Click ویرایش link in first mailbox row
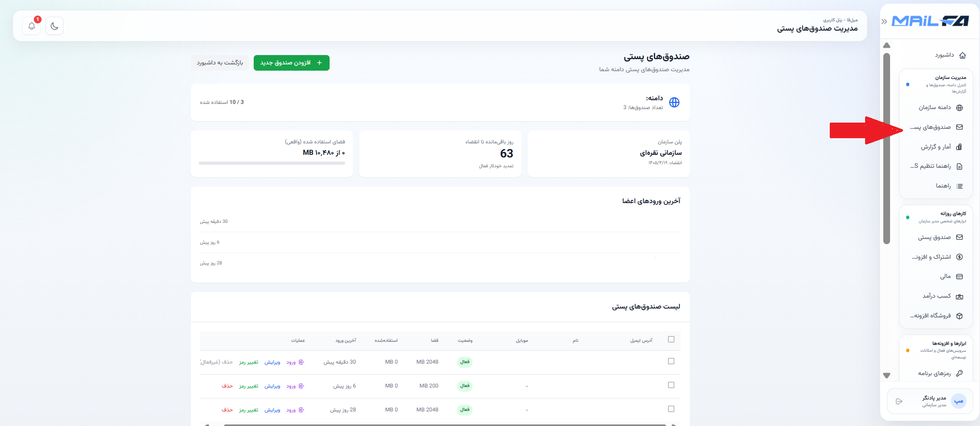 coord(272,362)
